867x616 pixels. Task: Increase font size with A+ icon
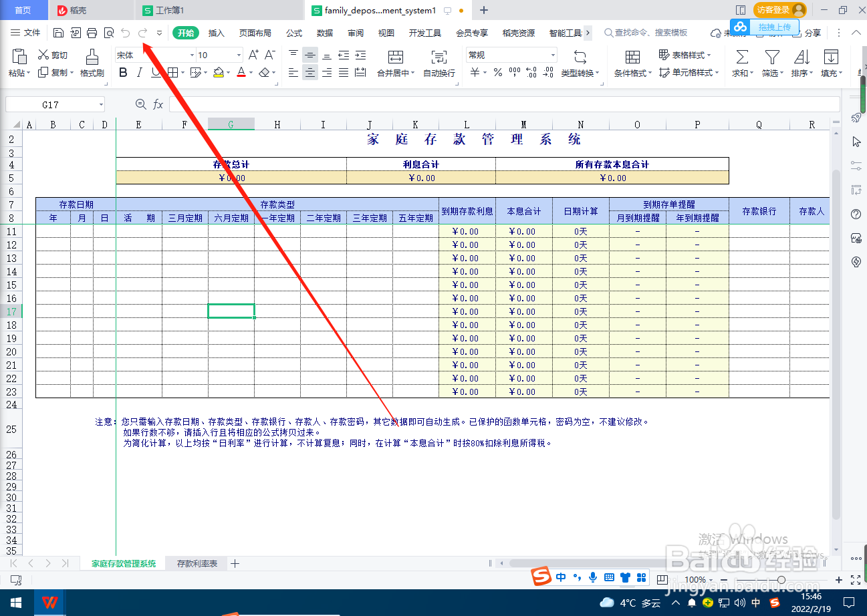(x=253, y=55)
